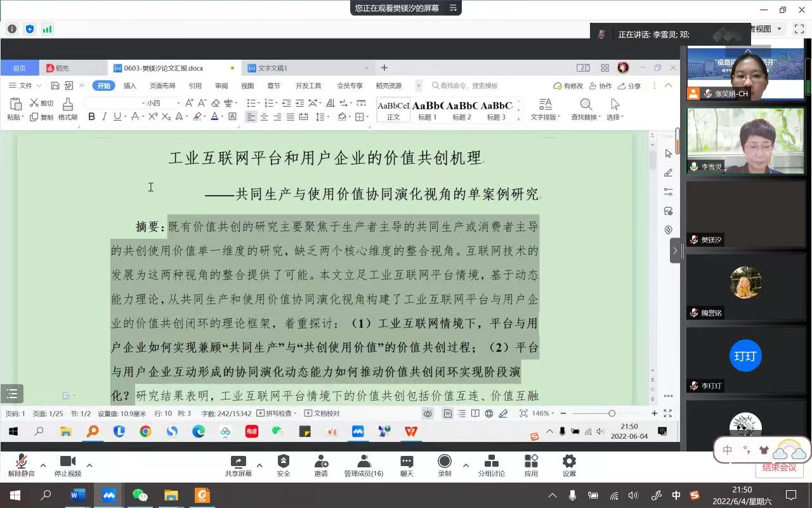Open Breakout Rooms (分组讨论)
The width and height of the screenshot is (812, 508).
(x=491, y=462)
